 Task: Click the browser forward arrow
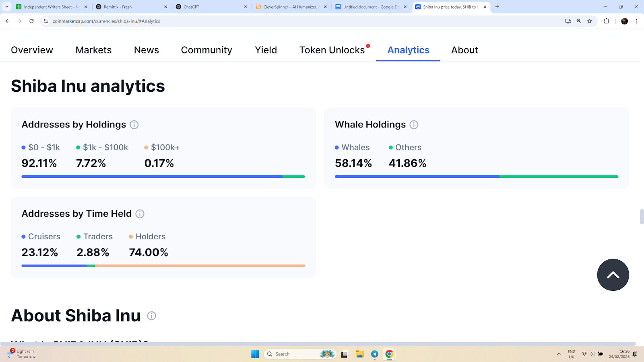click(x=19, y=21)
